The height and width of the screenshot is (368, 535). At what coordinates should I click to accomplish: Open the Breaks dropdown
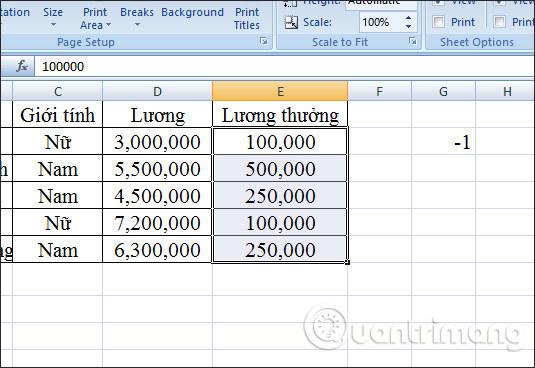click(136, 17)
